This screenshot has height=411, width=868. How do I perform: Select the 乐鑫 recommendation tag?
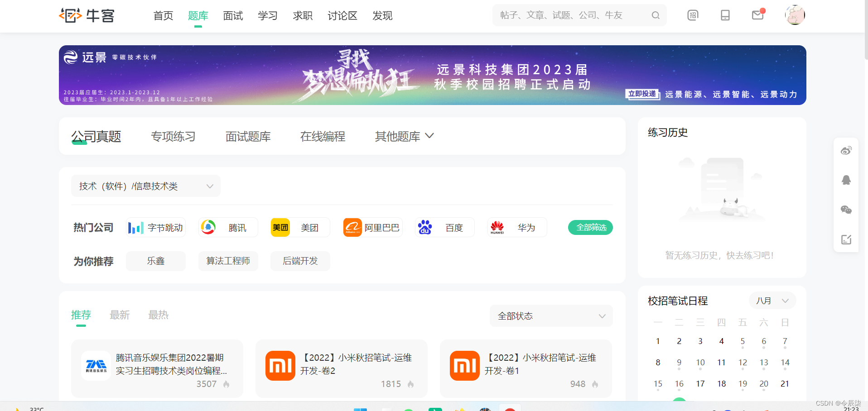coord(156,261)
